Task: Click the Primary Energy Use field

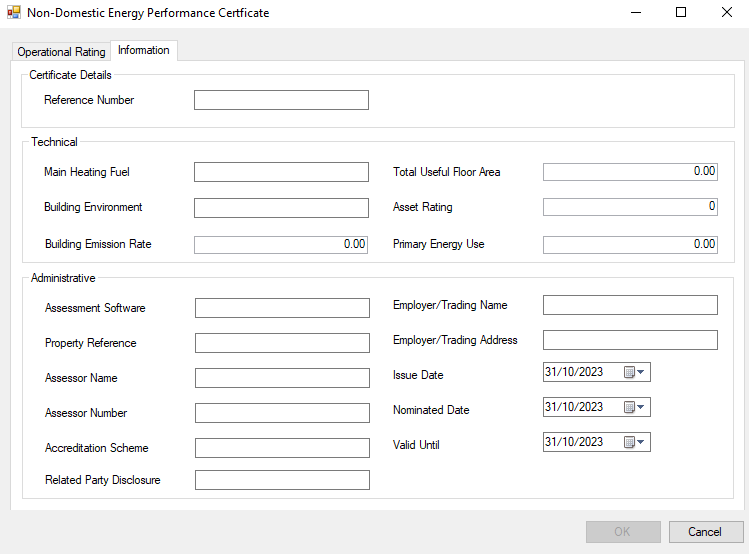Action: click(630, 244)
